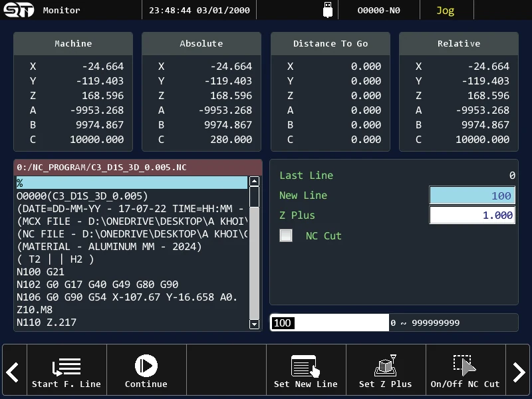Image resolution: width=532 pixels, height=399 pixels.
Task: Click the O0000-N0 program indicator
Action: click(378, 10)
